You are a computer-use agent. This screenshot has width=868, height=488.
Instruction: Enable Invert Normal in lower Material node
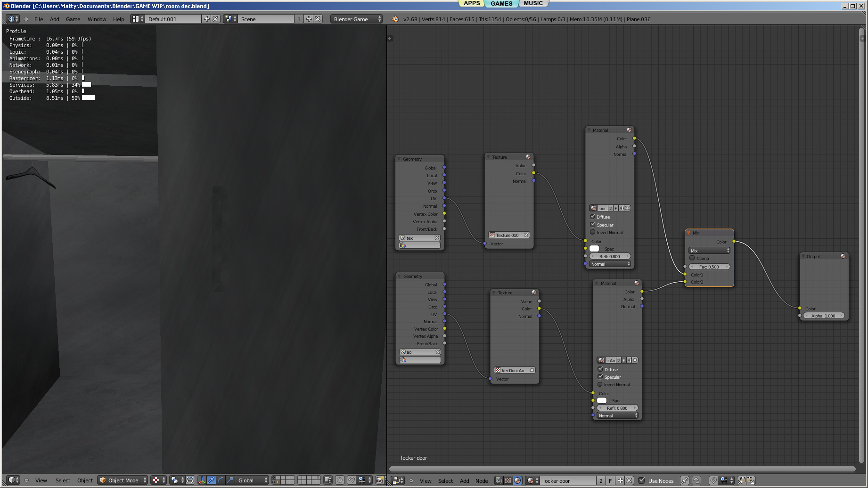click(600, 384)
